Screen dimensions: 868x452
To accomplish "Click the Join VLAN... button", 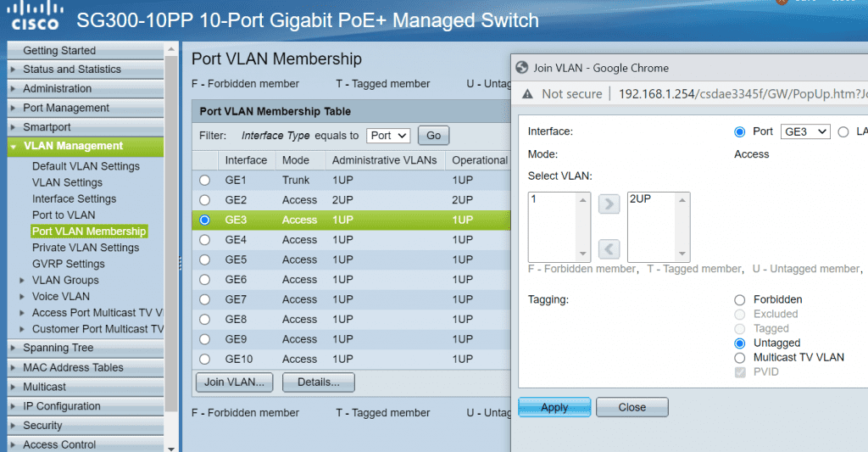I will click(x=234, y=382).
